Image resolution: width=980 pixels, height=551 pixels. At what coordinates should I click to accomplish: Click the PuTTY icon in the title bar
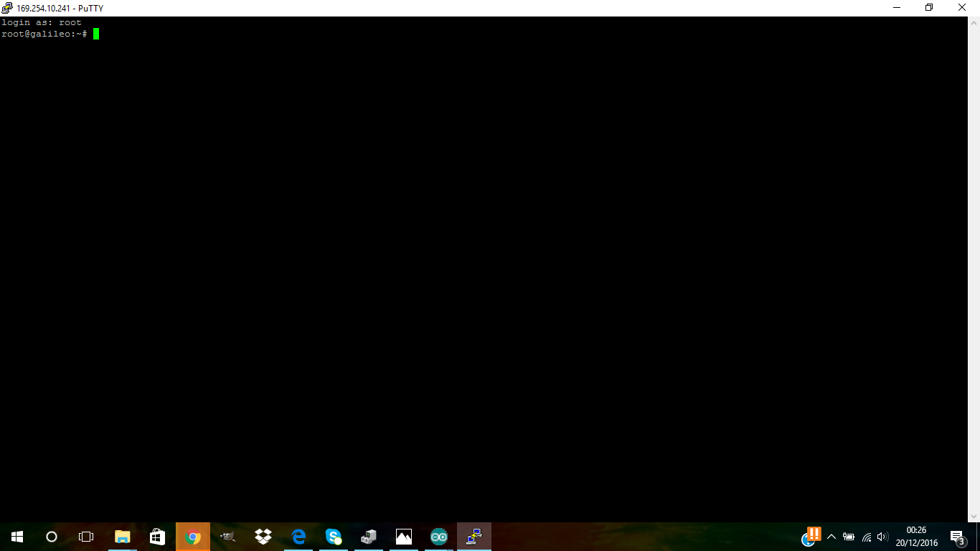click(7, 8)
